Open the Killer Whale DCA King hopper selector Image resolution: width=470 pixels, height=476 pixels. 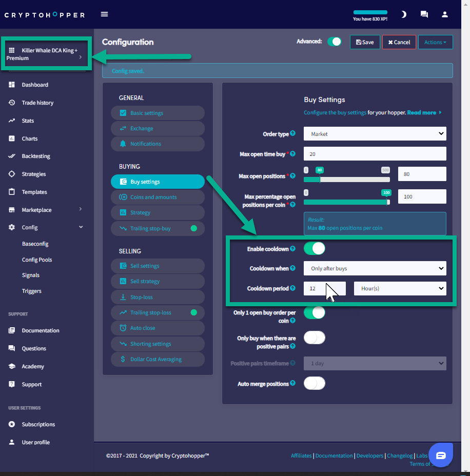tap(46, 54)
